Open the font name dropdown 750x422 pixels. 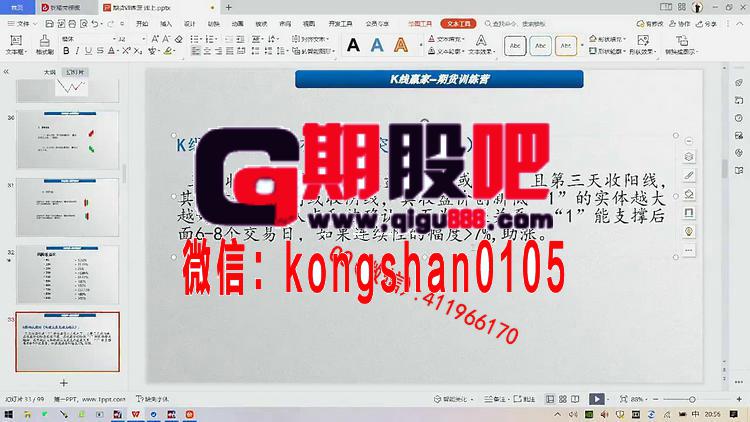tap(114, 39)
